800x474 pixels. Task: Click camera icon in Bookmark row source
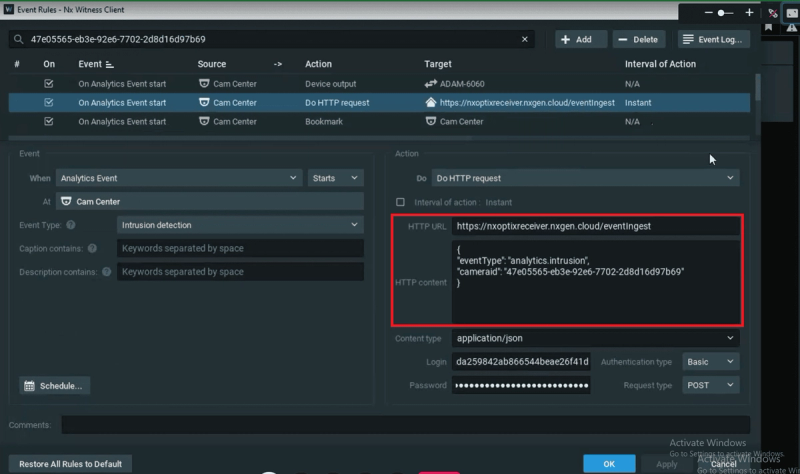click(204, 121)
